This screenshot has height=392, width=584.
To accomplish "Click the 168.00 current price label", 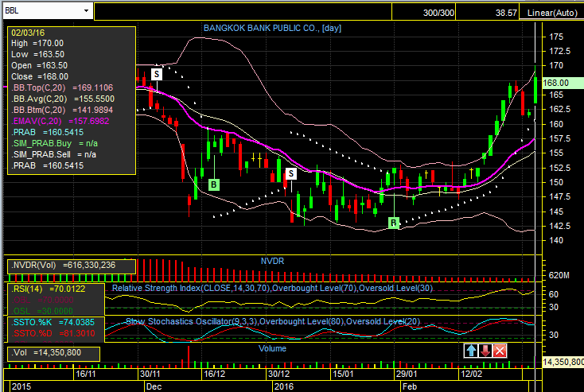I will click(x=563, y=83).
